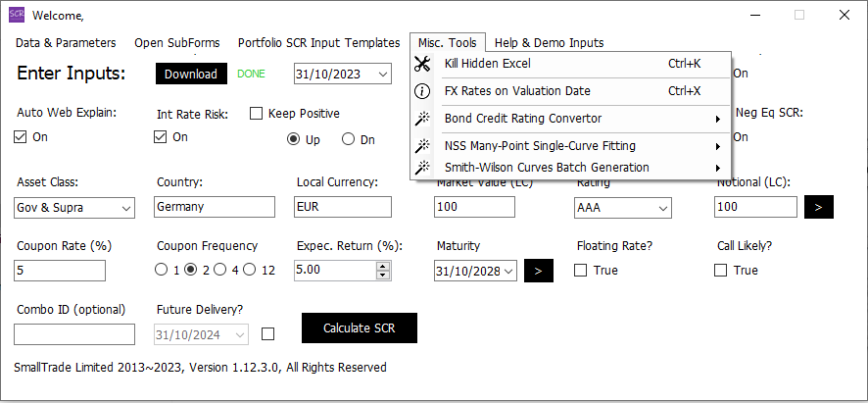Click the Smith-Wilson Curves wand icon
868x403 pixels.
422,168
